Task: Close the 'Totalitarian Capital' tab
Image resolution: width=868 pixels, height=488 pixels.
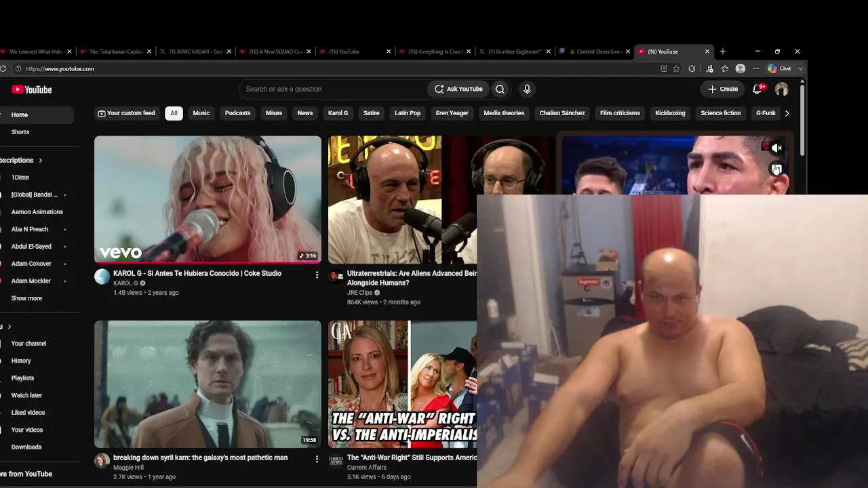Action: click(149, 52)
